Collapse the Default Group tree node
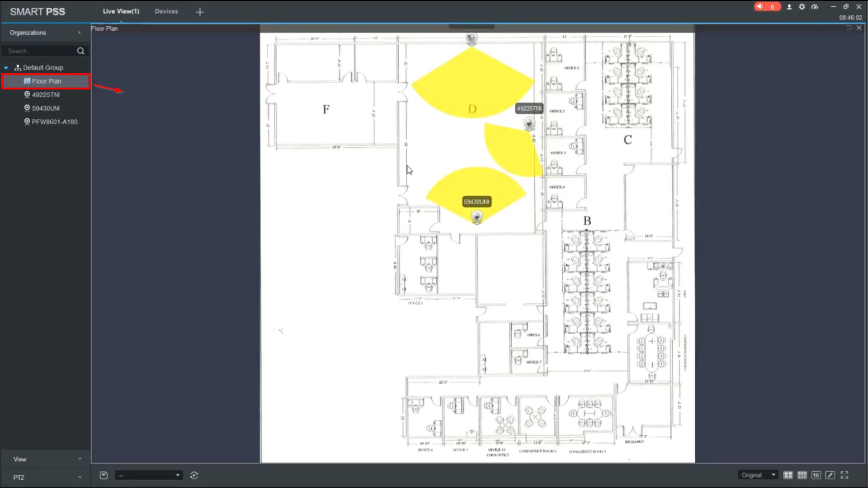This screenshot has width=868, height=488. (x=6, y=68)
